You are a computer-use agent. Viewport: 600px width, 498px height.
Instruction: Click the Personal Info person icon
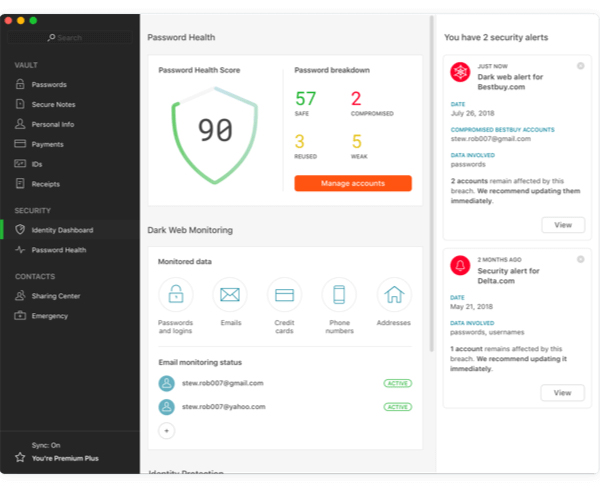[20, 124]
